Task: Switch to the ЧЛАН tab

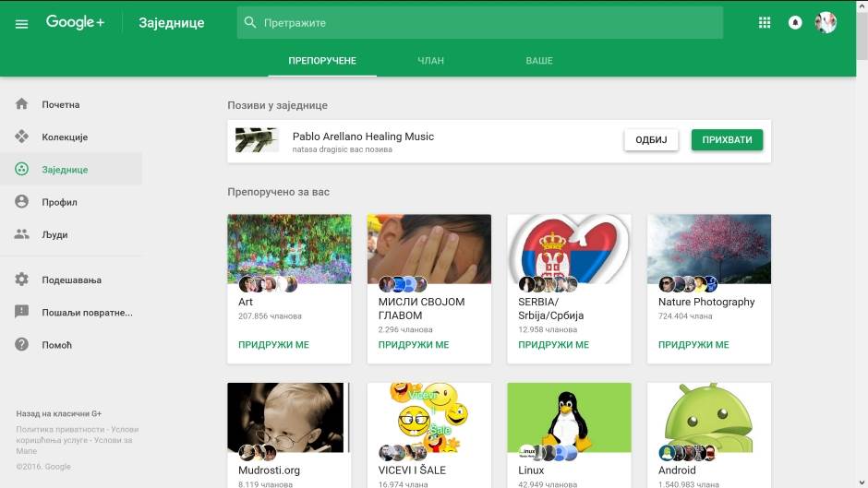Action: tap(430, 61)
